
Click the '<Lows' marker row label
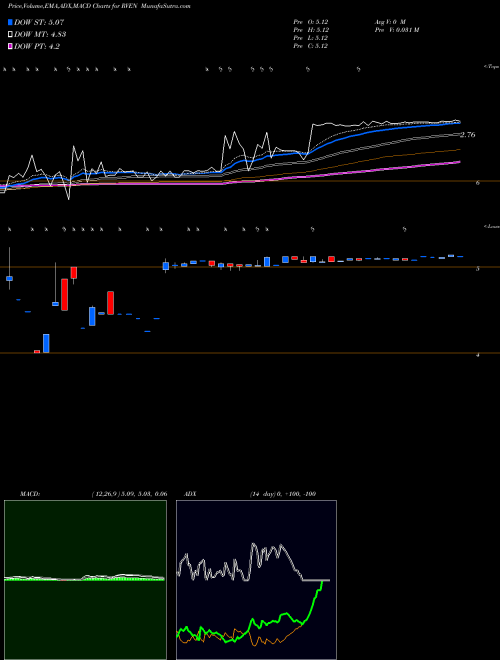(491, 226)
